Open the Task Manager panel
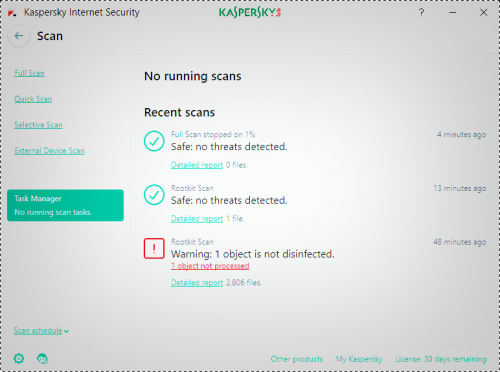 click(x=65, y=205)
